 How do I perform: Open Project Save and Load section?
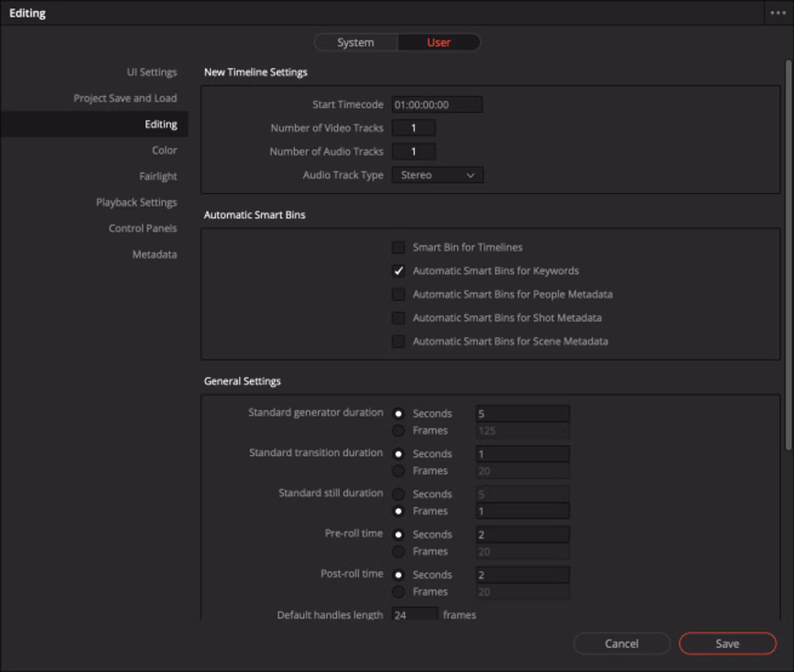click(x=125, y=98)
